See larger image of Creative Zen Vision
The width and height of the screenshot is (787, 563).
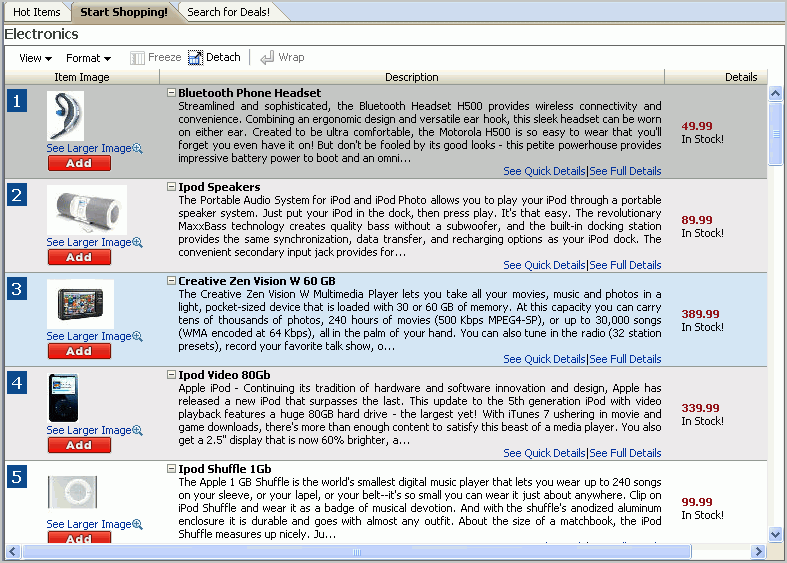click(x=89, y=336)
